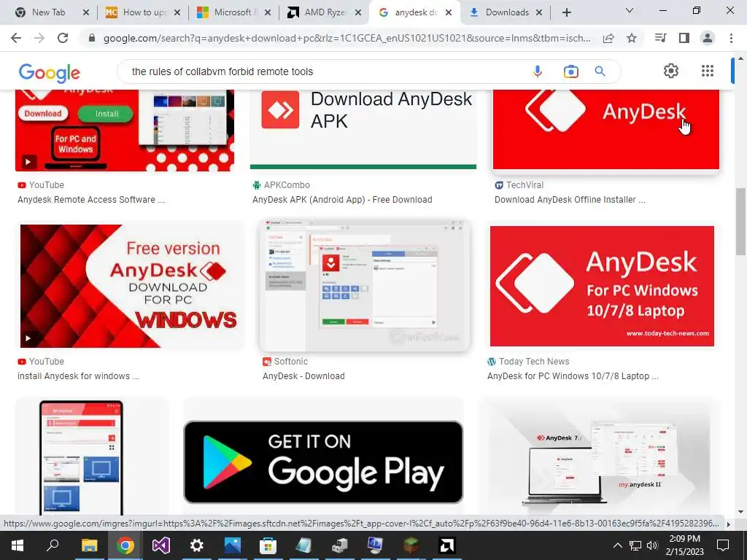Open 'Anydesk Remote Access Software ...' result
Screen dimensions: 747x560
coord(91,200)
